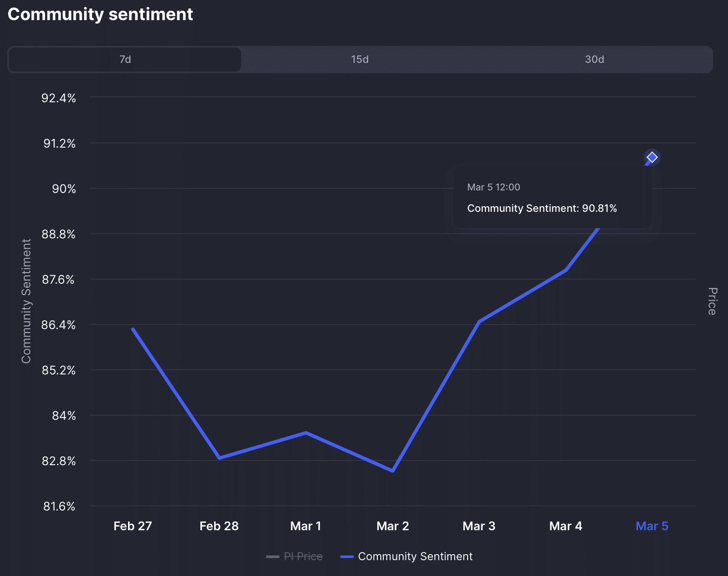728x576 pixels.
Task: Switch to the 15d view
Action: coord(359,59)
